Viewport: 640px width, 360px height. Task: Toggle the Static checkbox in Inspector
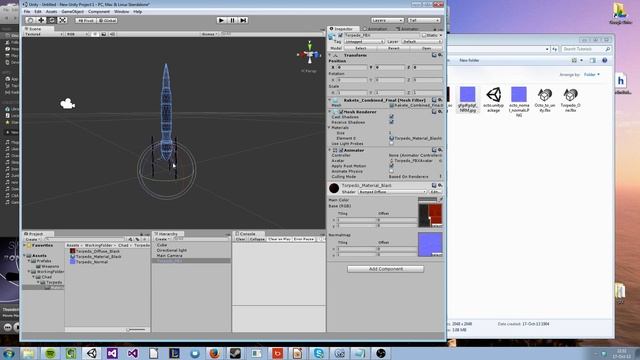point(424,36)
